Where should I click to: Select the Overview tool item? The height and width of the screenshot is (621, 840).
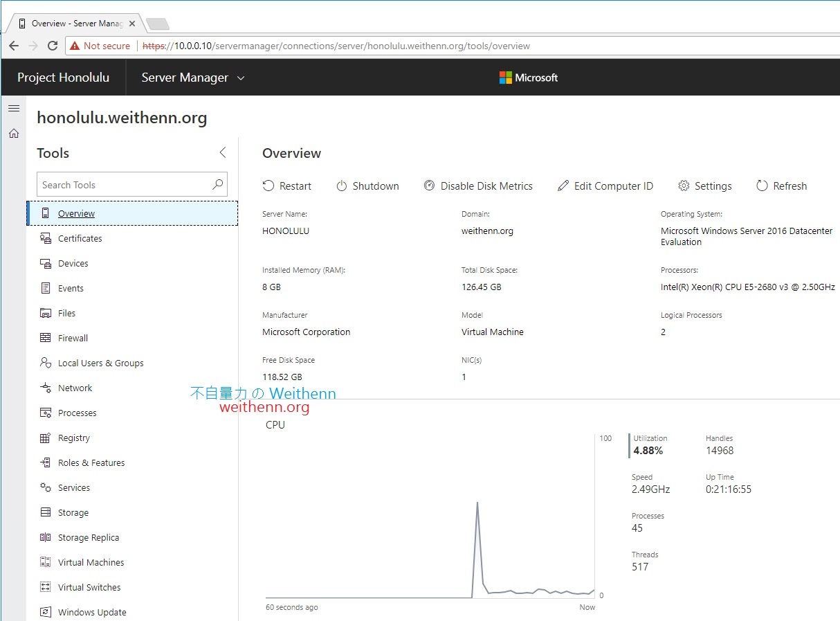(132, 213)
